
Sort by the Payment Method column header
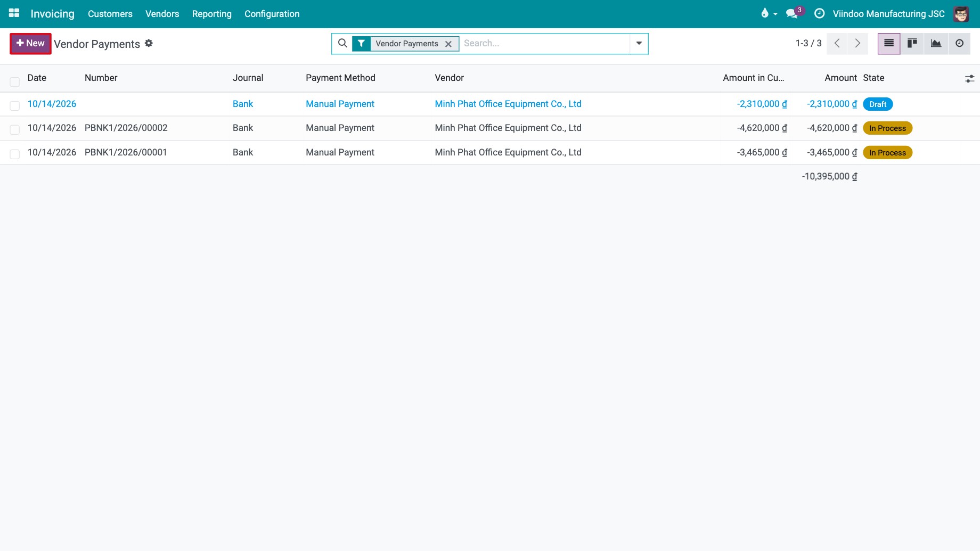click(340, 78)
